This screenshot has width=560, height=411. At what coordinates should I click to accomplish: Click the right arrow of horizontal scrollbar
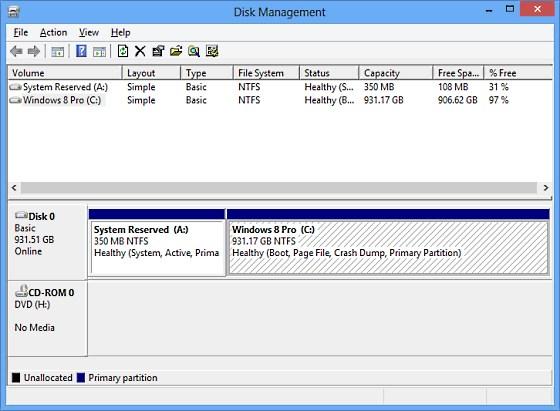[546, 187]
